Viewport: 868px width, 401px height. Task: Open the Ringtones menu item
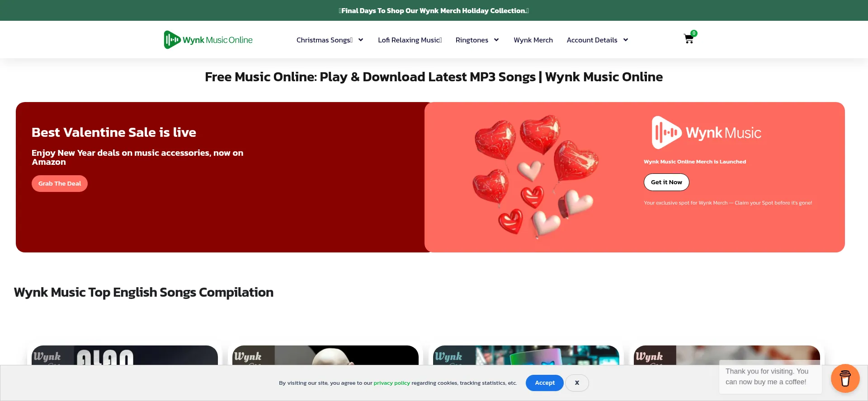pyautogui.click(x=472, y=40)
